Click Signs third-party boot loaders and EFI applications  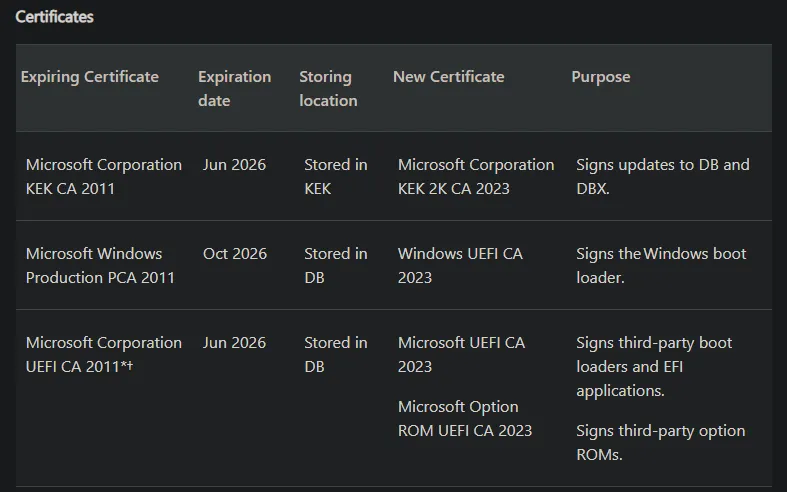pyautogui.click(x=654, y=366)
